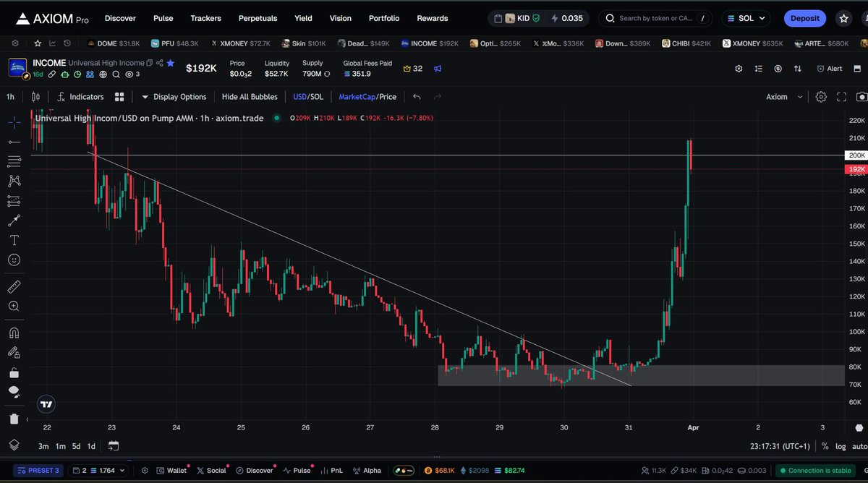Activate the zoom-in magnifier tool

click(14, 307)
